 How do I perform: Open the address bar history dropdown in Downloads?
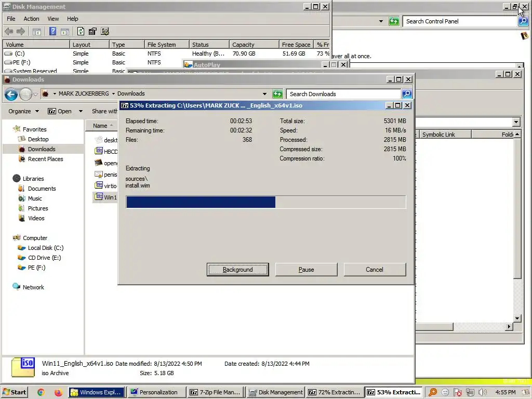tap(264, 94)
